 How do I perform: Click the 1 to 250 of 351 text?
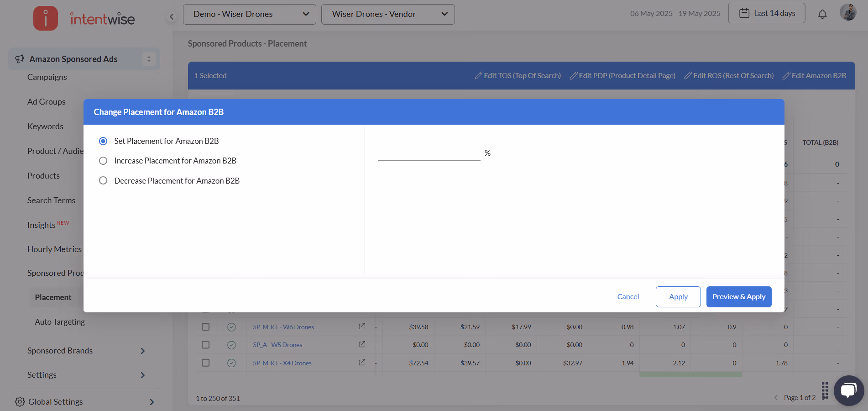coord(218,398)
